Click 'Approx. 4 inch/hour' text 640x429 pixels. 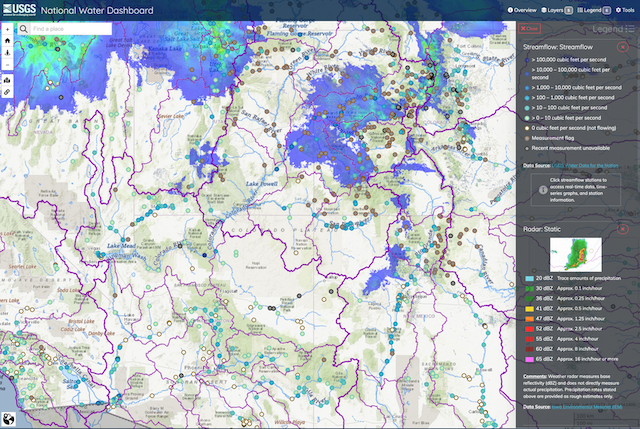pyautogui.click(x=578, y=339)
